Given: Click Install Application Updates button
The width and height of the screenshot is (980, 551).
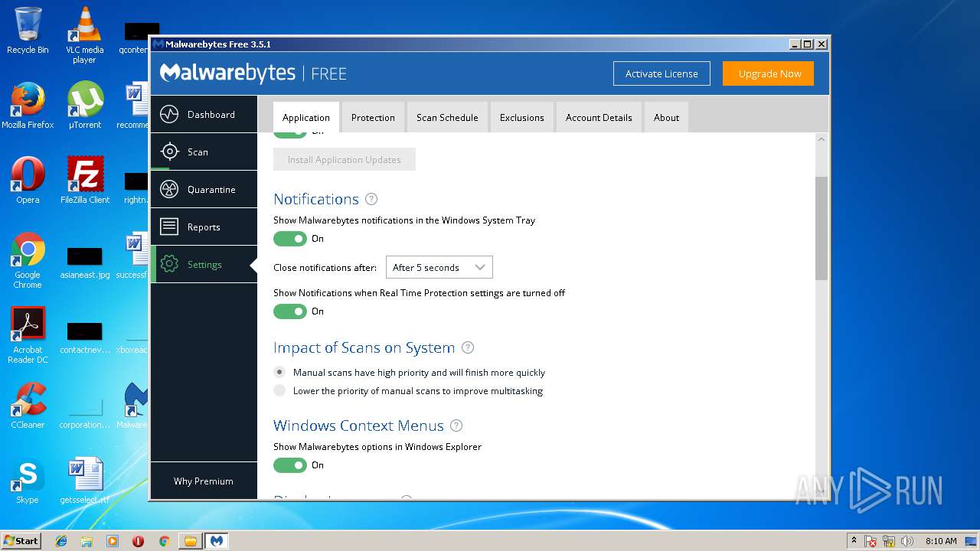Looking at the screenshot, I should pos(345,159).
